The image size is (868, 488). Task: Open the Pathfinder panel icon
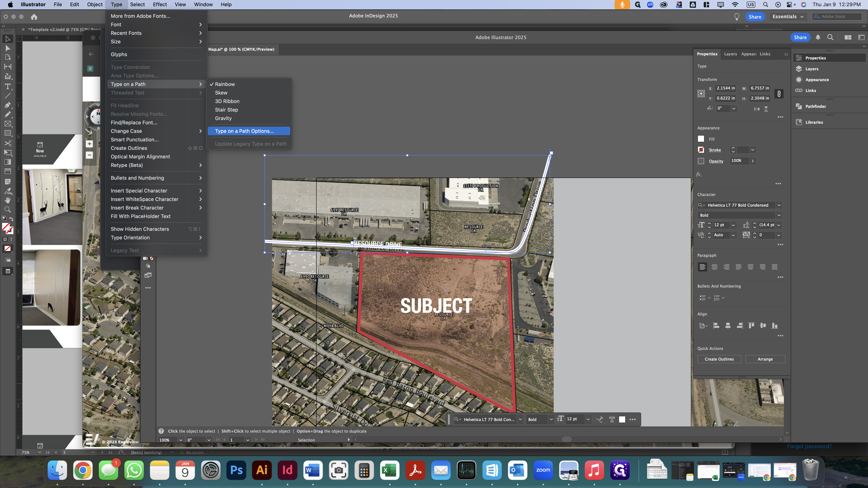[799, 107]
